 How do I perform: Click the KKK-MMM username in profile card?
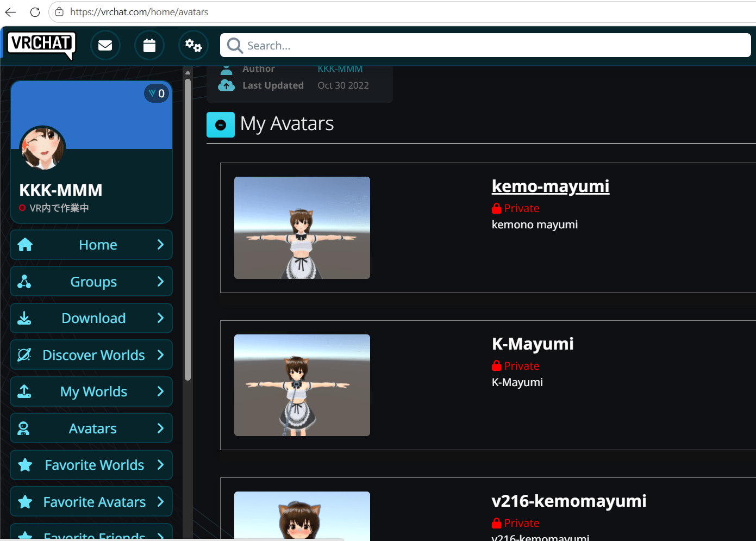click(x=61, y=190)
